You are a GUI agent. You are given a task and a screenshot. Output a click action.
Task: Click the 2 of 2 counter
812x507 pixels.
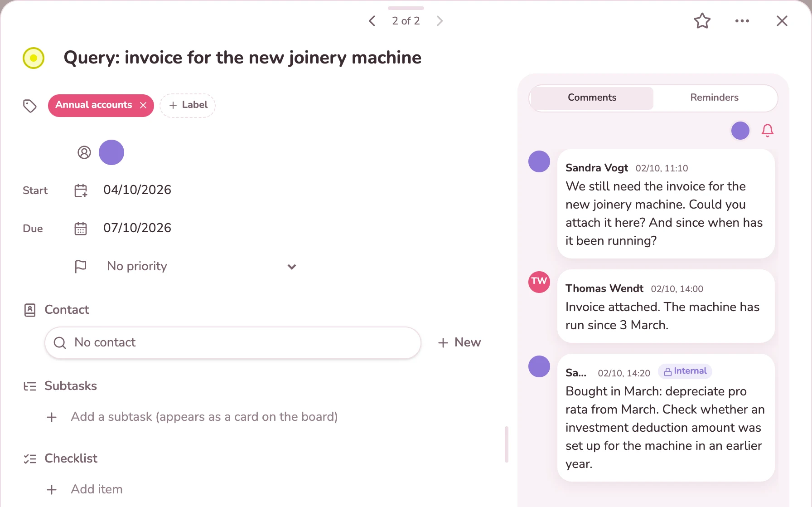(406, 21)
